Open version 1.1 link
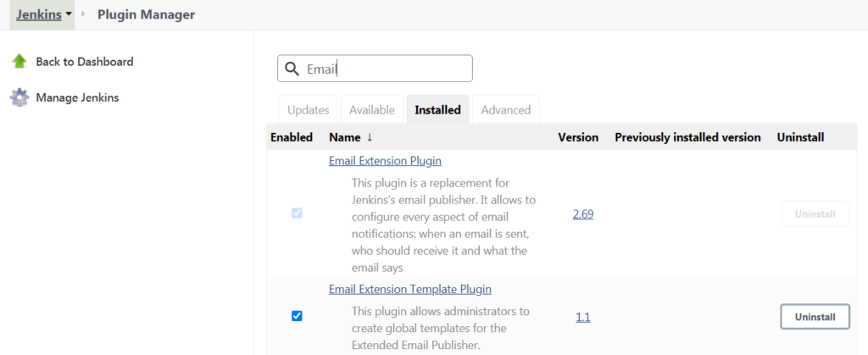 pos(583,318)
